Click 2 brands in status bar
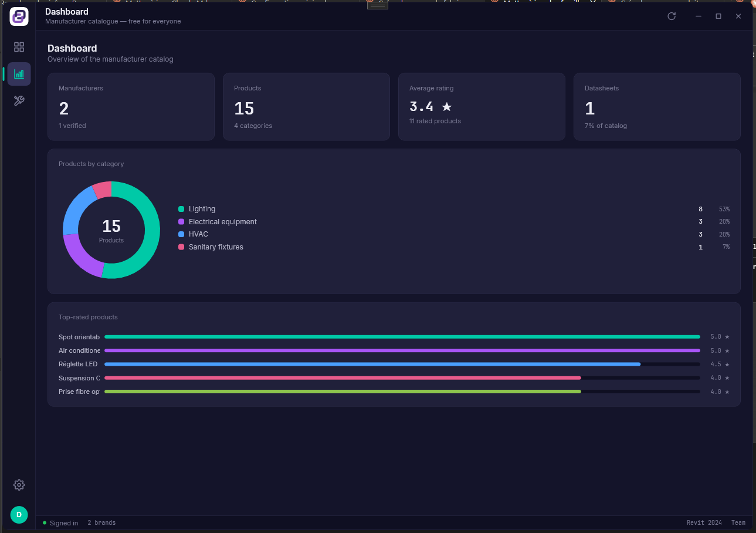756x533 pixels. pyautogui.click(x=101, y=522)
